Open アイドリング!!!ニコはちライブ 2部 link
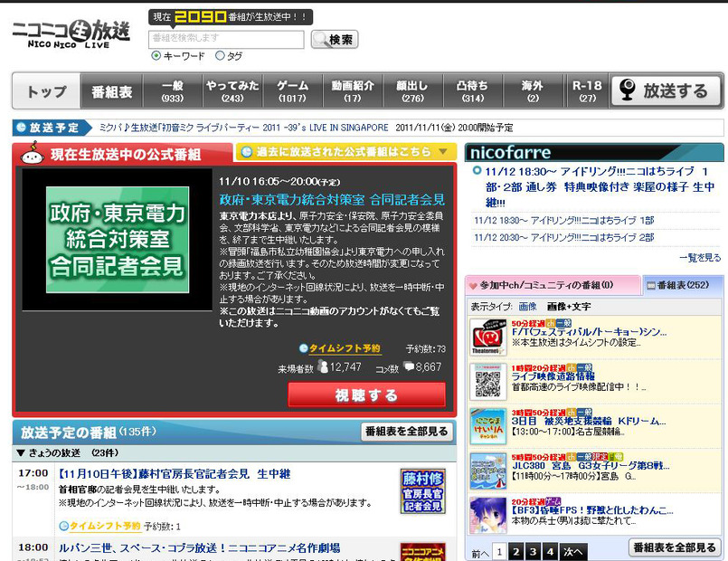This screenshot has height=561, width=728. (x=564, y=237)
